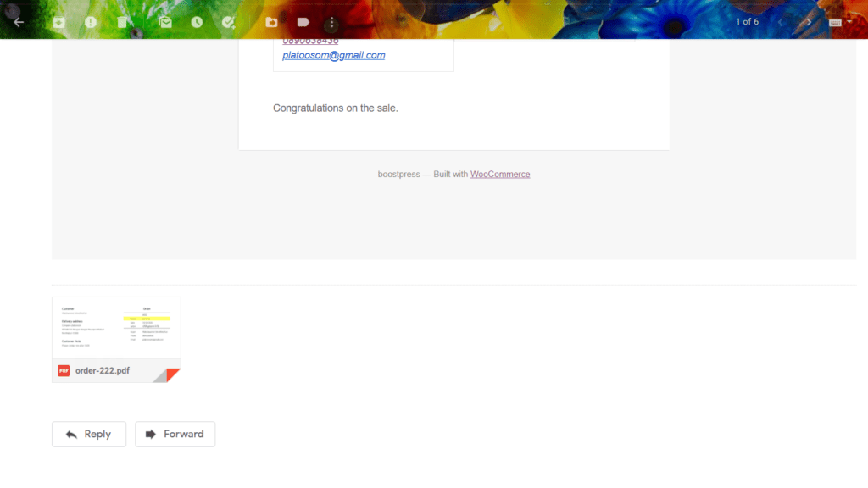Viewport: 868px width, 488px height.
Task: Expand the input tools dropdown arrow
Action: pos(849,22)
